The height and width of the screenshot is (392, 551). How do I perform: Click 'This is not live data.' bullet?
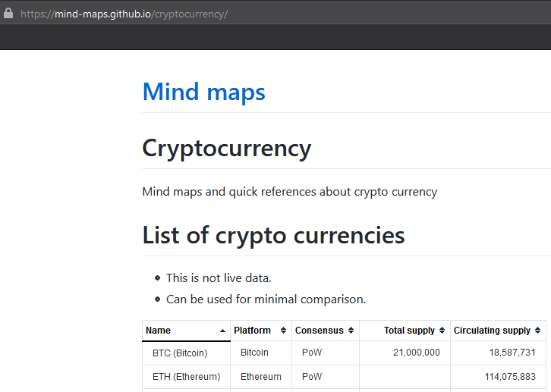(219, 278)
